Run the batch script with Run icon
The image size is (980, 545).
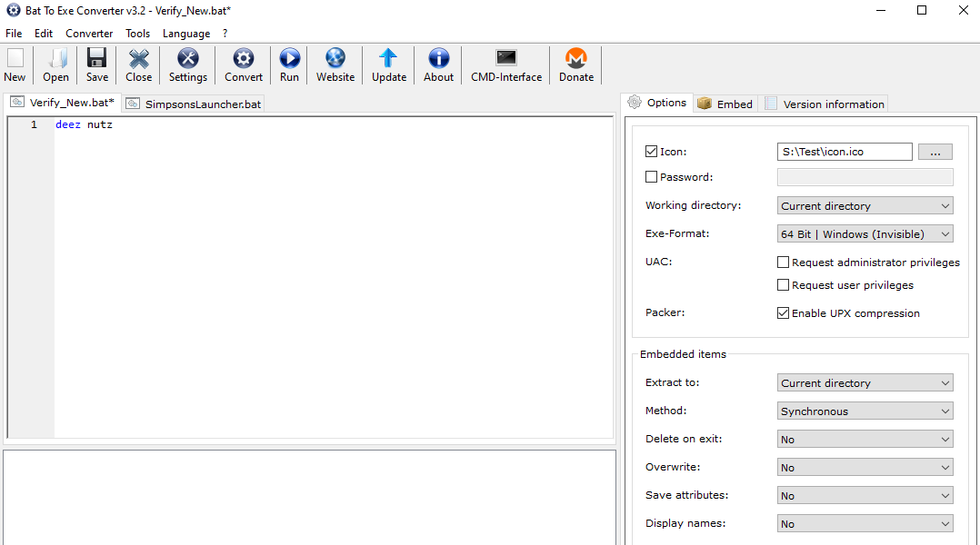pos(289,58)
